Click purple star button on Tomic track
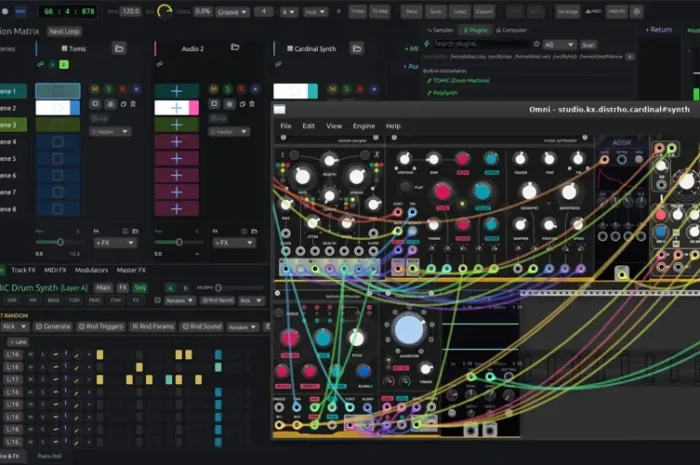 point(136,89)
